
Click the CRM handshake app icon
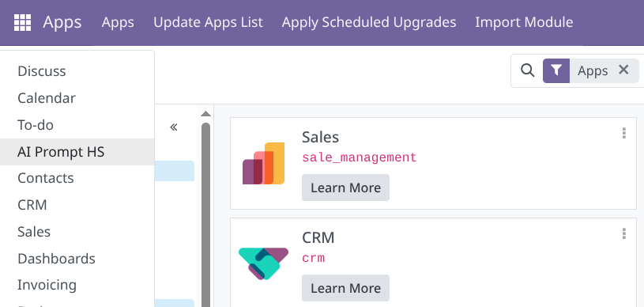(x=264, y=263)
